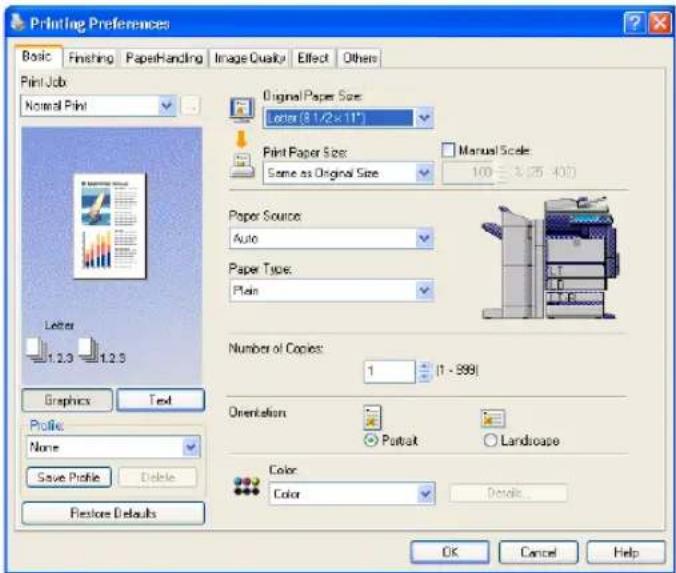Click the printer icon in title bar
The width and height of the screenshot is (676, 573).
tap(17, 22)
